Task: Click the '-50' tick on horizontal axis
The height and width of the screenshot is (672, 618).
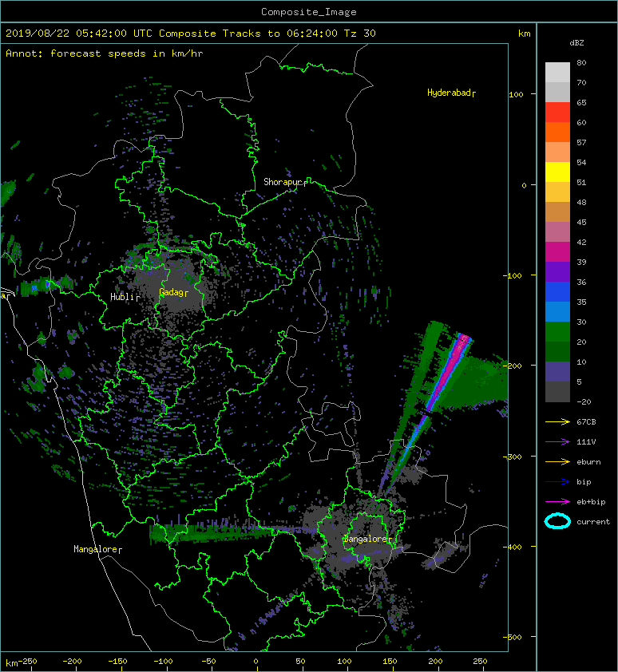Action: pos(208,662)
